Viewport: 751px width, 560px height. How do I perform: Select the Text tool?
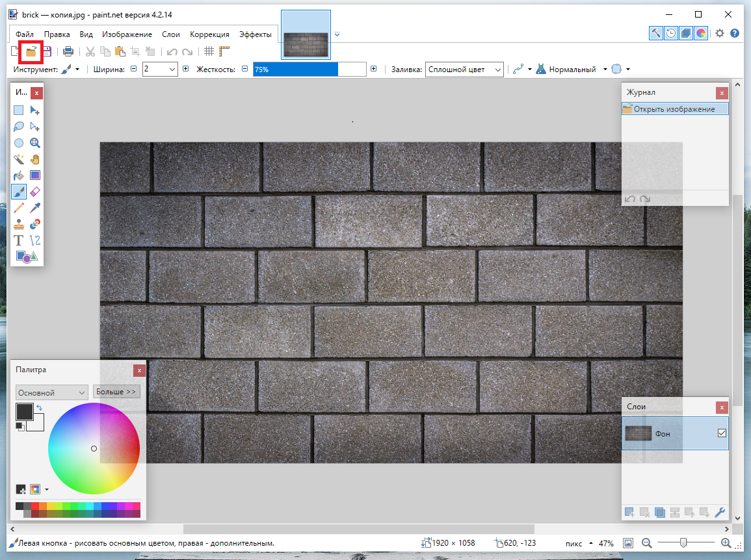[19, 241]
